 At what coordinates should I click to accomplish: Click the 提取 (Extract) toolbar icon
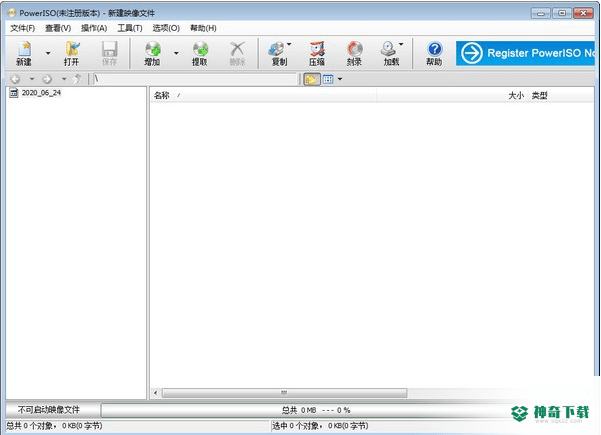pyautogui.click(x=200, y=53)
